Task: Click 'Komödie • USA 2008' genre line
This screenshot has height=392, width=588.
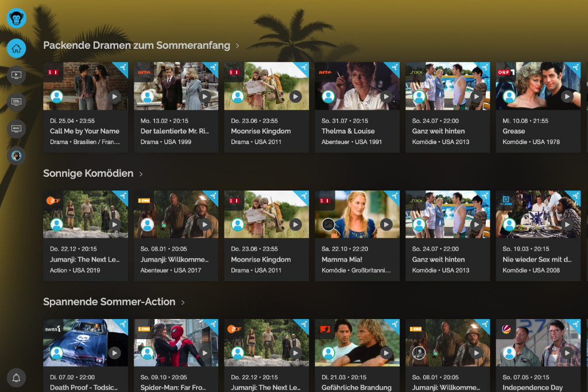Action: [531, 270]
